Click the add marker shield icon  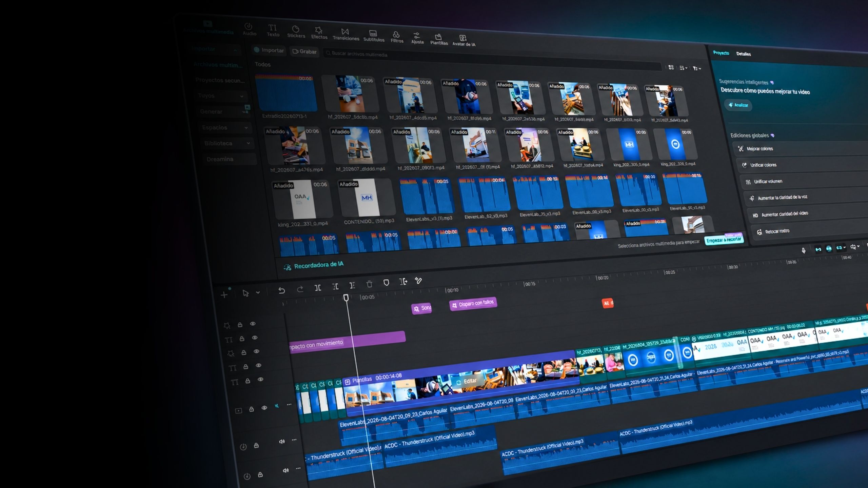pyautogui.click(x=386, y=283)
